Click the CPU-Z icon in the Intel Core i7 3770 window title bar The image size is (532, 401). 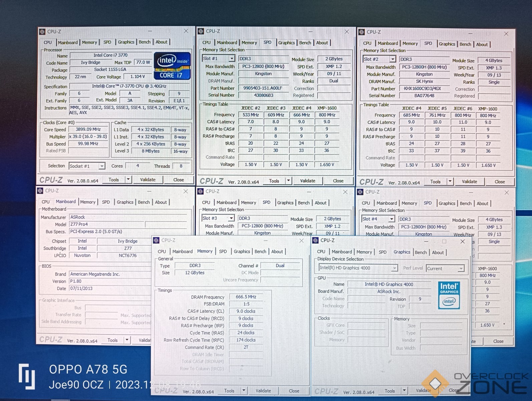pyautogui.click(x=42, y=32)
